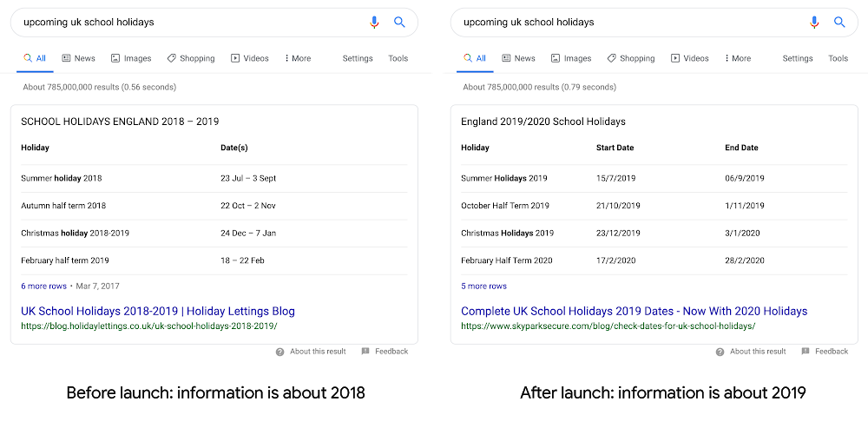This screenshot has width=868, height=448.
Task: Open Settings in the left results page
Action: point(358,58)
